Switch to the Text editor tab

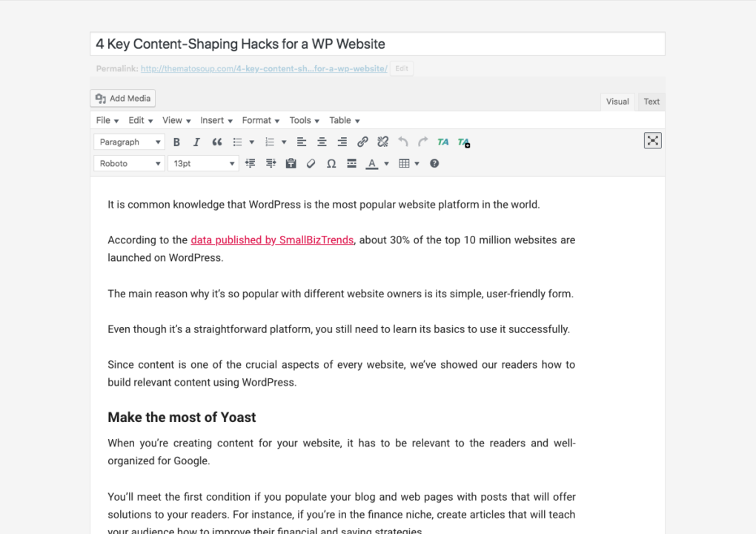pyautogui.click(x=651, y=102)
